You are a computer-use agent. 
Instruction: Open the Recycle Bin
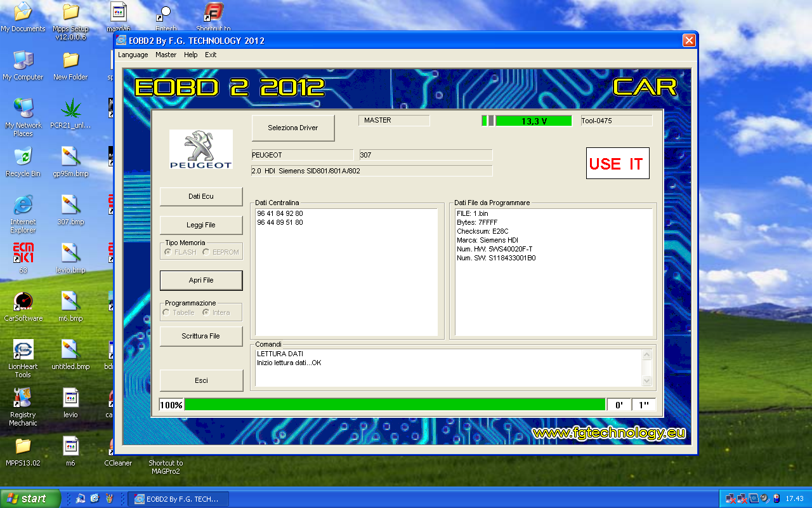pos(23,156)
